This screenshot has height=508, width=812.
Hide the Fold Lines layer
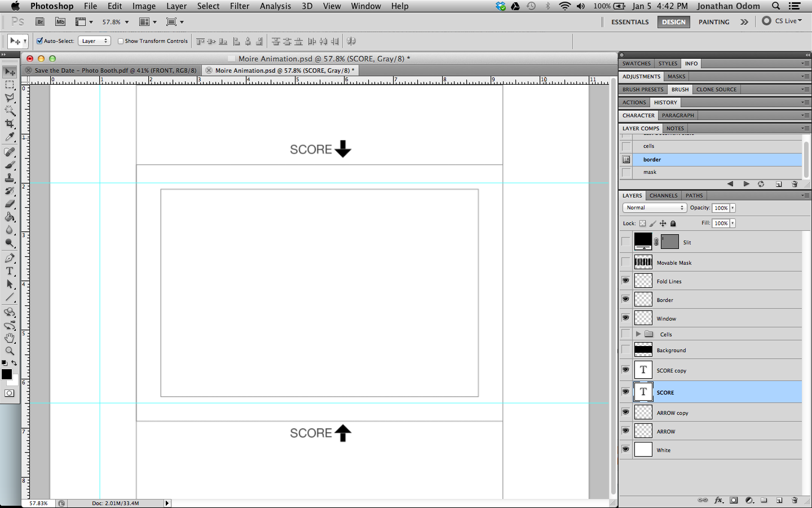pos(625,281)
